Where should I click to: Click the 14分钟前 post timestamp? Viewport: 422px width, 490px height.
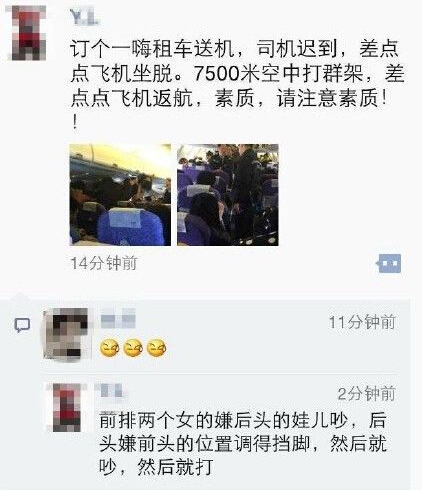coord(104,263)
